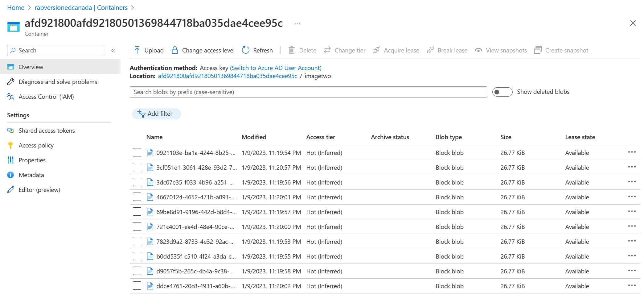Collapse the left sidebar with the chevron
The width and height of the screenshot is (644, 299).
pyautogui.click(x=113, y=50)
